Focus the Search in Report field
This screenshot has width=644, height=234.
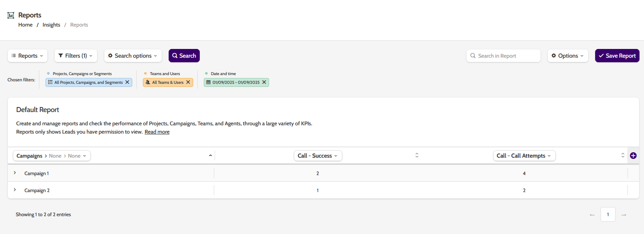(x=507, y=56)
